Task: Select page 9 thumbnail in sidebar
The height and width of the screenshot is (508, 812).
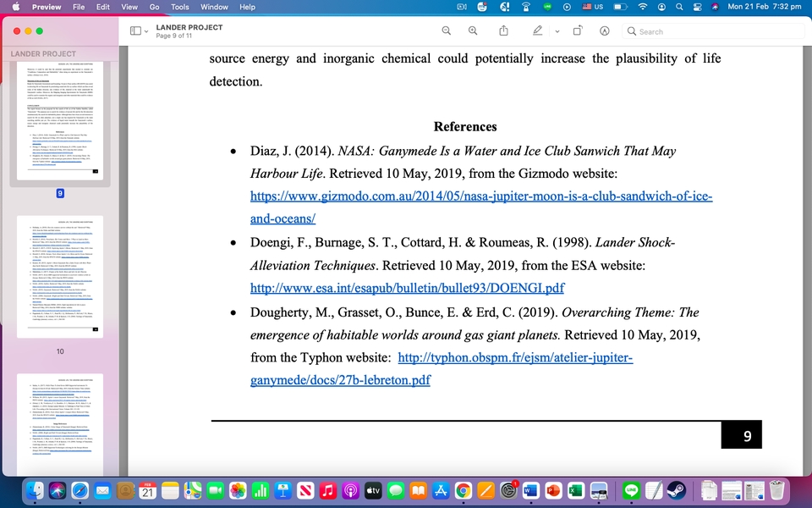Action: pyautogui.click(x=60, y=120)
